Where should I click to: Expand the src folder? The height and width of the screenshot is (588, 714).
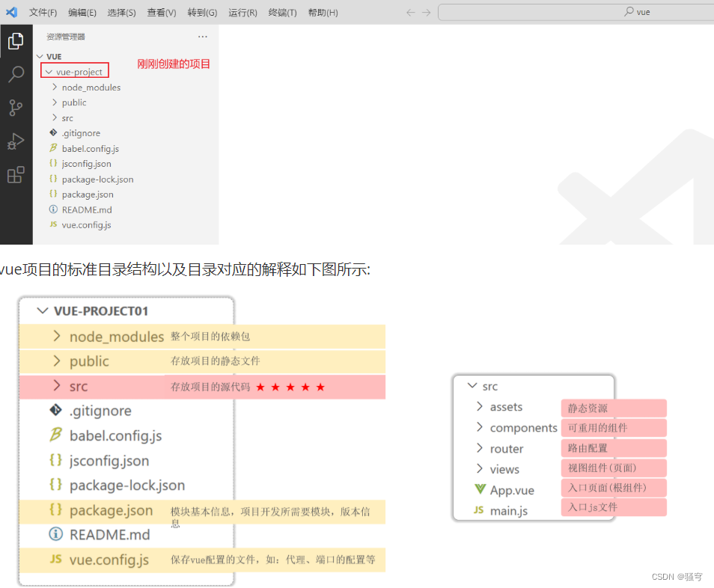[68, 117]
